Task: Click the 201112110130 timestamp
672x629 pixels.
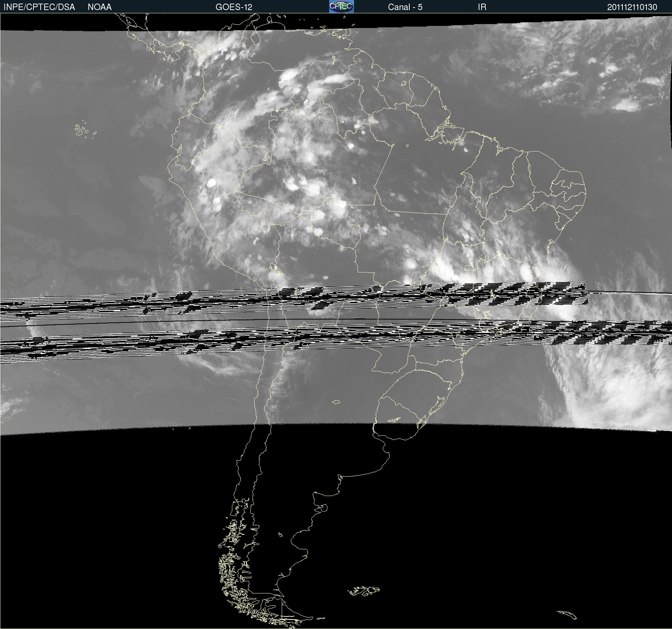Action: pyautogui.click(x=632, y=7)
